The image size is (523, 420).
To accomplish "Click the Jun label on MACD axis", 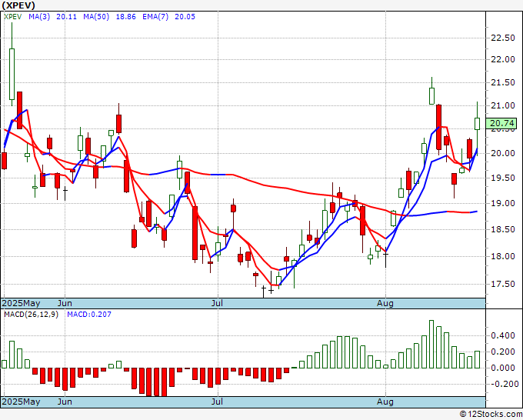I will pos(65,402).
